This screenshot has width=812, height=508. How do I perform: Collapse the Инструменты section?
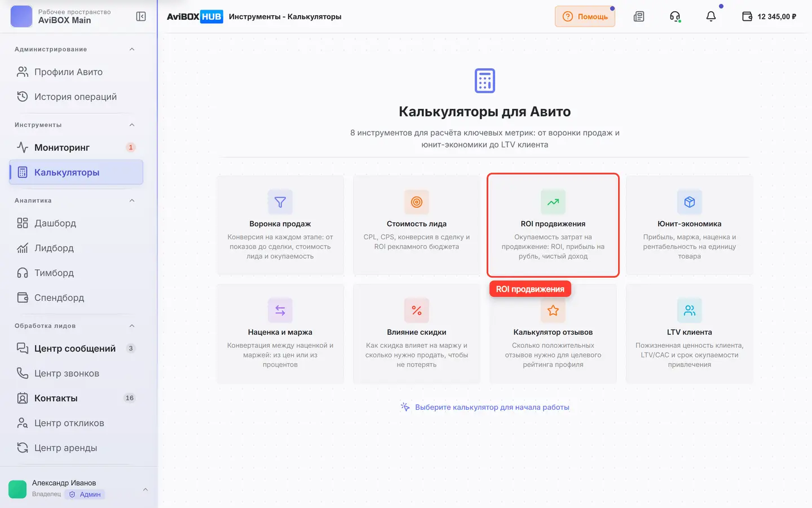coord(132,125)
